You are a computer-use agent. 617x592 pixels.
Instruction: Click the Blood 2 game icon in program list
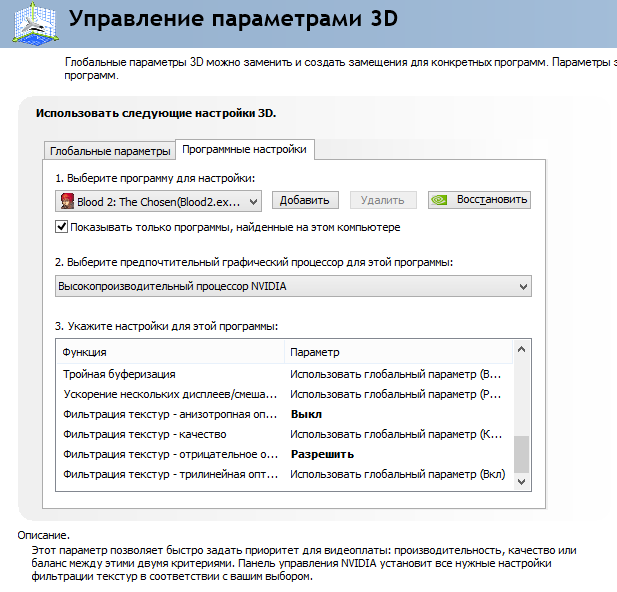[67, 202]
